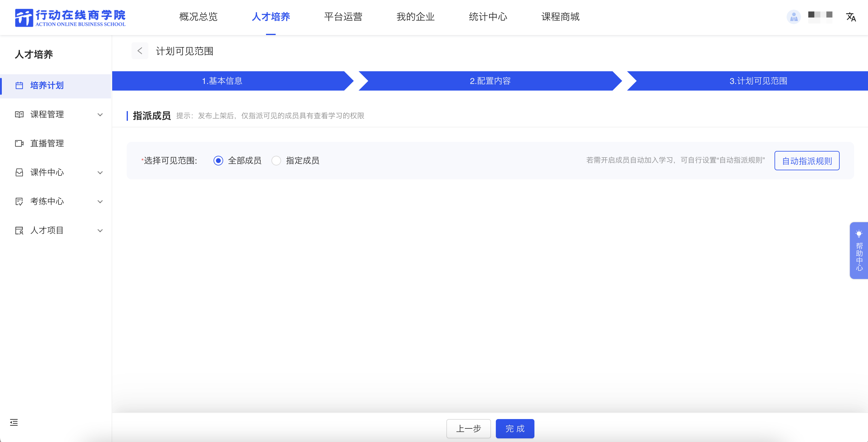Viewport: 868px width, 442px height.
Task: Click the 指派成员 section heading
Action: pos(152,116)
